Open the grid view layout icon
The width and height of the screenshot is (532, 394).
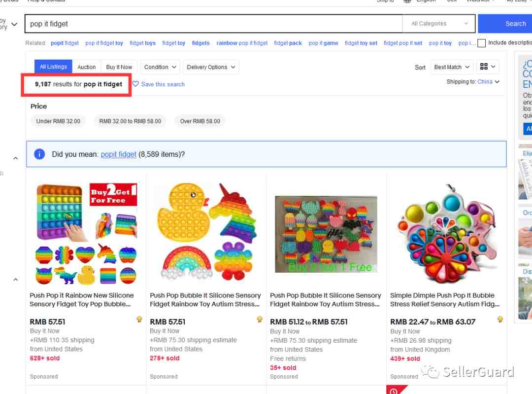point(484,67)
